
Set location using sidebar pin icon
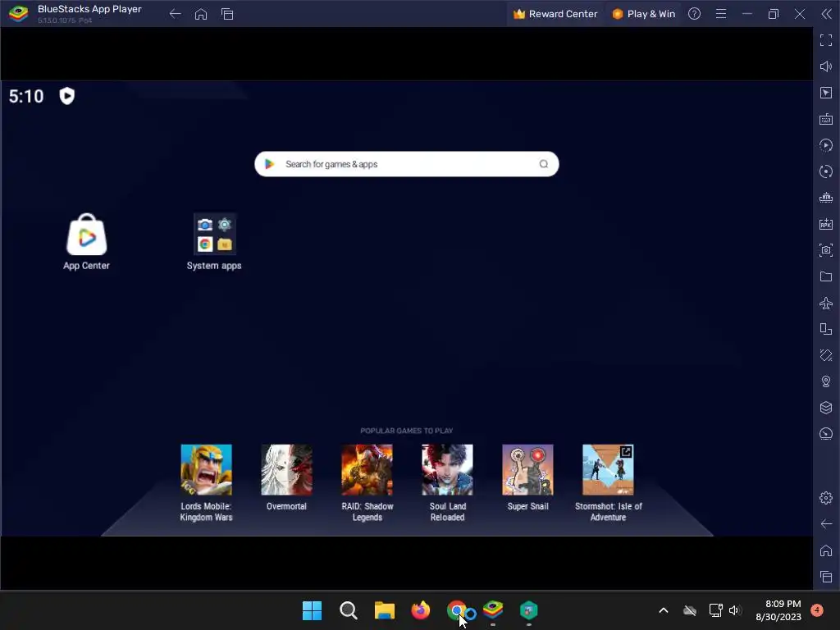point(826,381)
